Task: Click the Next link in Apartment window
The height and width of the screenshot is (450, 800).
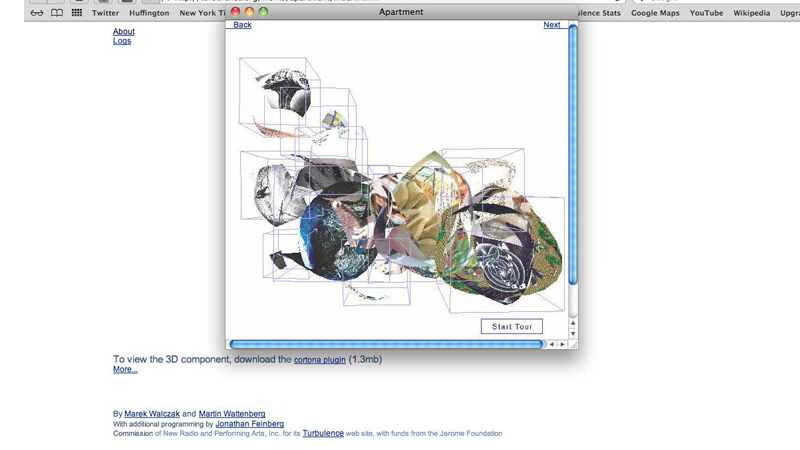Action: coord(551,25)
